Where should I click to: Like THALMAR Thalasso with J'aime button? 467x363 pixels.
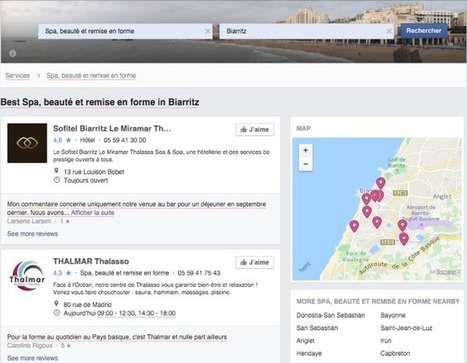255,262
